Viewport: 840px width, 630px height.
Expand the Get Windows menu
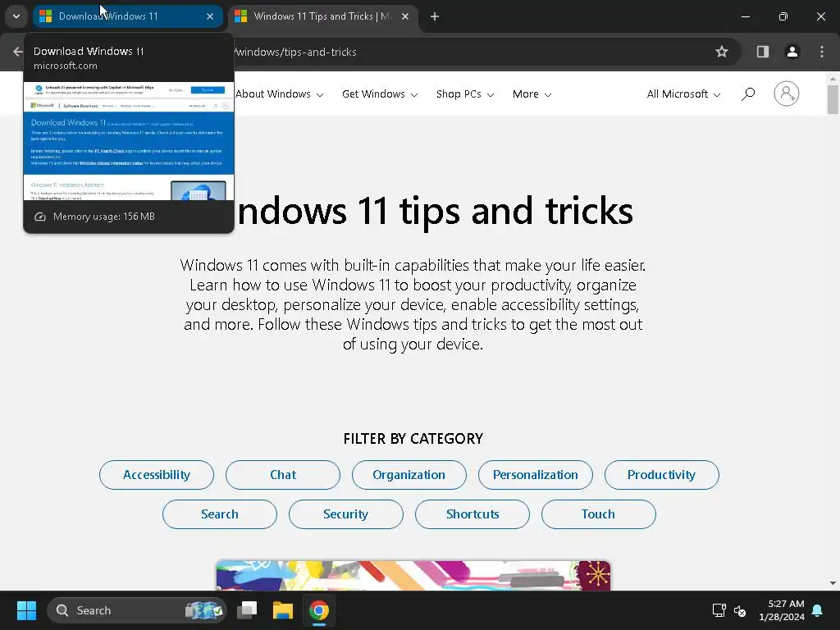pos(380,94)
